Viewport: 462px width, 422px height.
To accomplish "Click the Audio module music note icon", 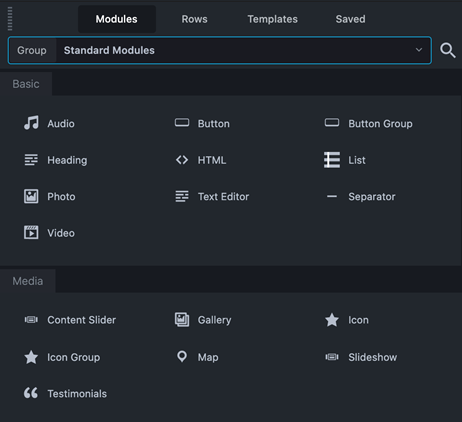I will pos(31,123).
